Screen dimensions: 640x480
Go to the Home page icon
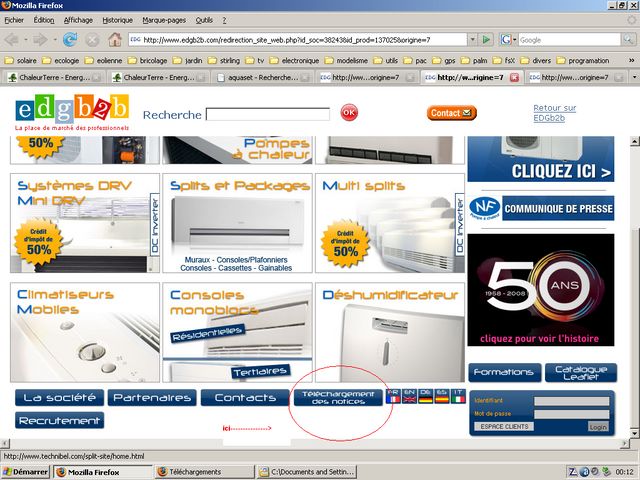point(115,39)
